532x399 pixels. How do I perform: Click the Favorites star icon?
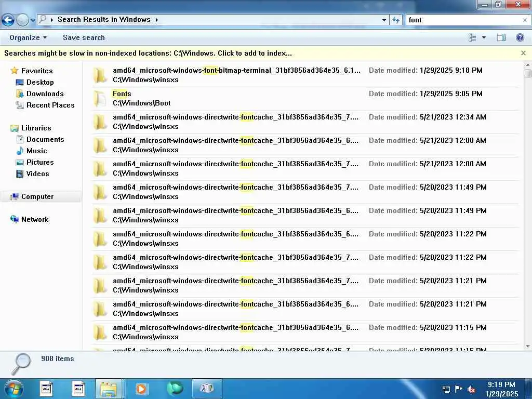coord(14,71)
